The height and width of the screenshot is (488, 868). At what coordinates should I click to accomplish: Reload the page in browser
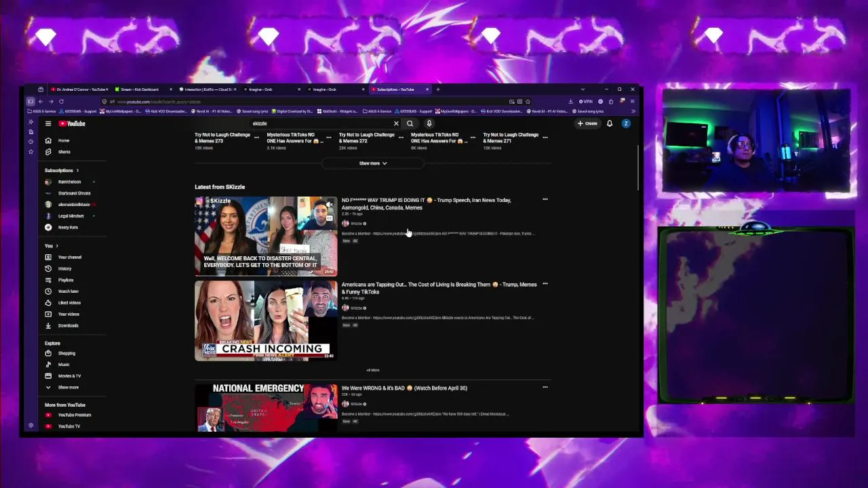pyautogui.click(x=61, y=102)
